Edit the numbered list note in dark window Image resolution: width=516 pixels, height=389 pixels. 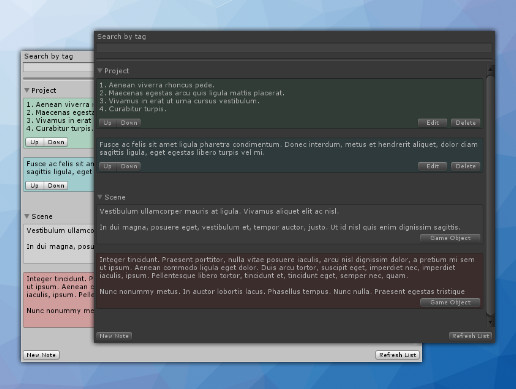(x=432, y=123)
